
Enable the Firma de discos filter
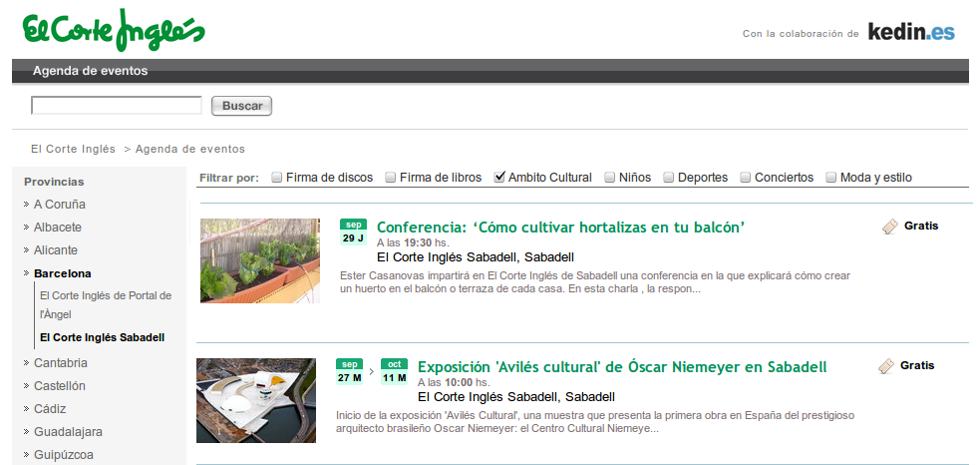(277, 178)
